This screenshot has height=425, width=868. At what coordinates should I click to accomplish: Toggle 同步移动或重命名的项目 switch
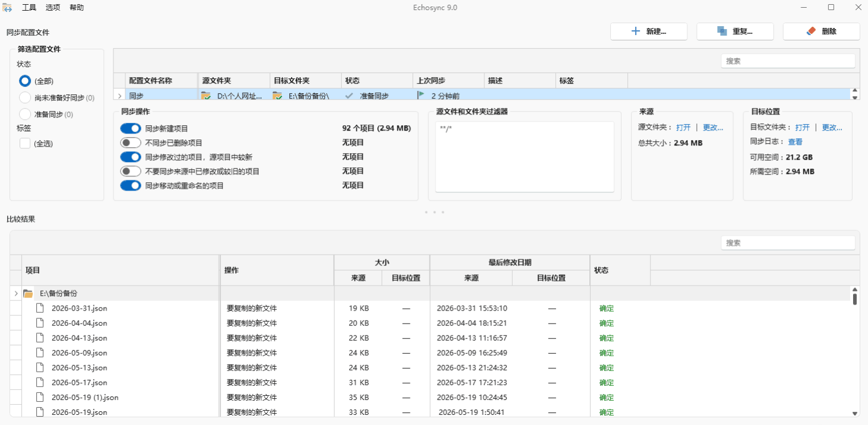(130, 185)
